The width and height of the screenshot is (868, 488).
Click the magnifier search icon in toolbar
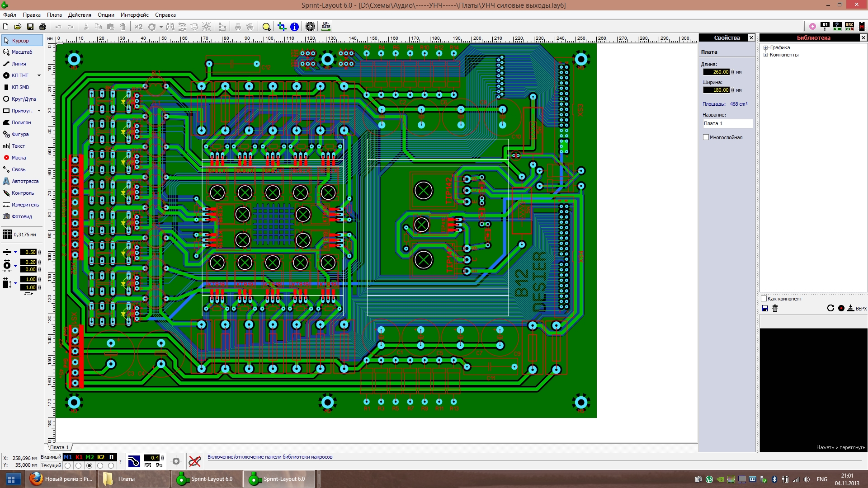pos(267,27)
